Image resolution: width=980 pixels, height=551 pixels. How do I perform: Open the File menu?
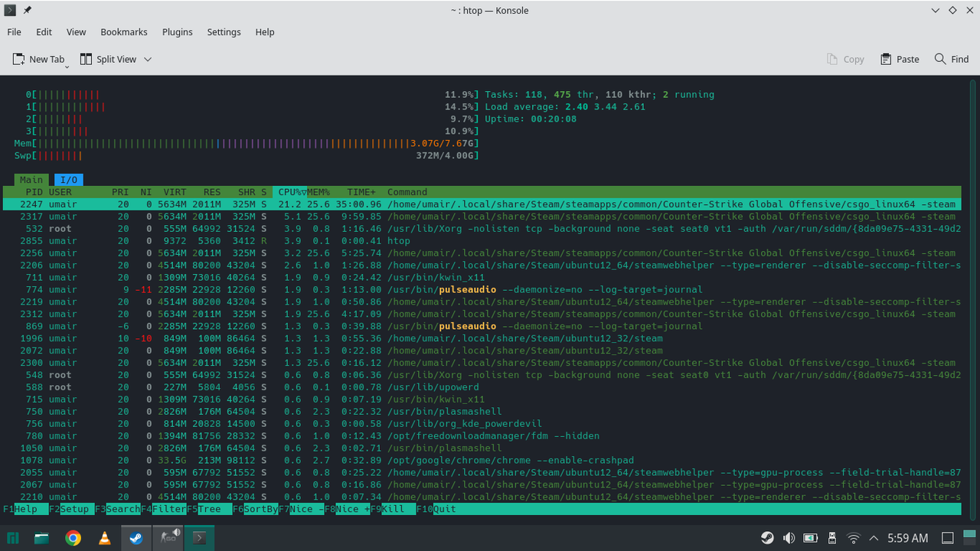pos(14,32)
